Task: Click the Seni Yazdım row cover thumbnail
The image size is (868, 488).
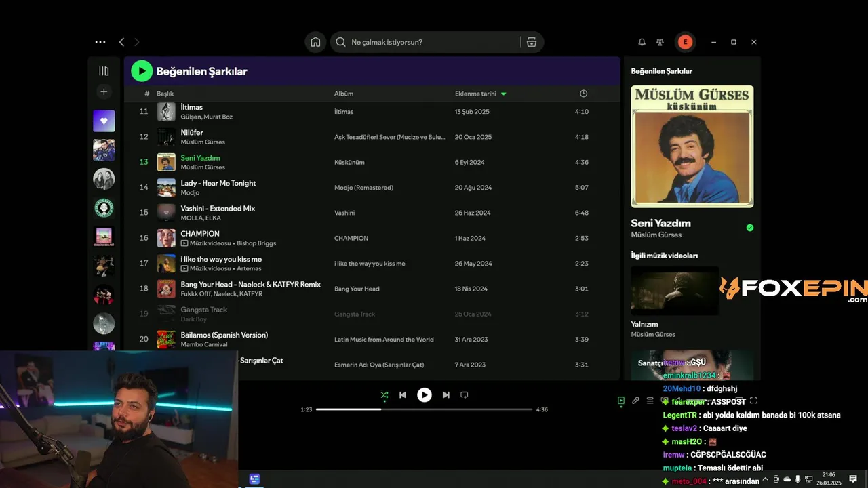Action: 166,162
